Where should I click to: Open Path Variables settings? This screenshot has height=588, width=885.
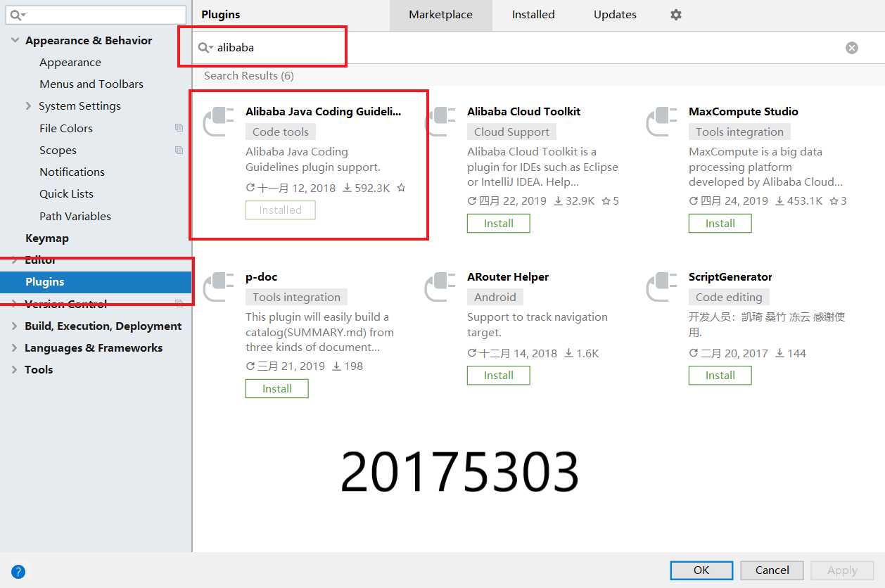[x=75, y=217]
